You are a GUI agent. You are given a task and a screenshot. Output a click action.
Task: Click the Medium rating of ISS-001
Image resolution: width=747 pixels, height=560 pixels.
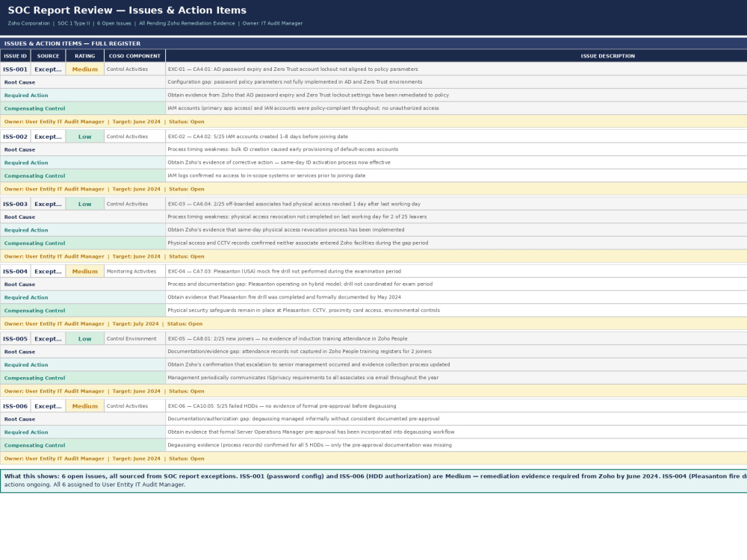coord(85,69)
